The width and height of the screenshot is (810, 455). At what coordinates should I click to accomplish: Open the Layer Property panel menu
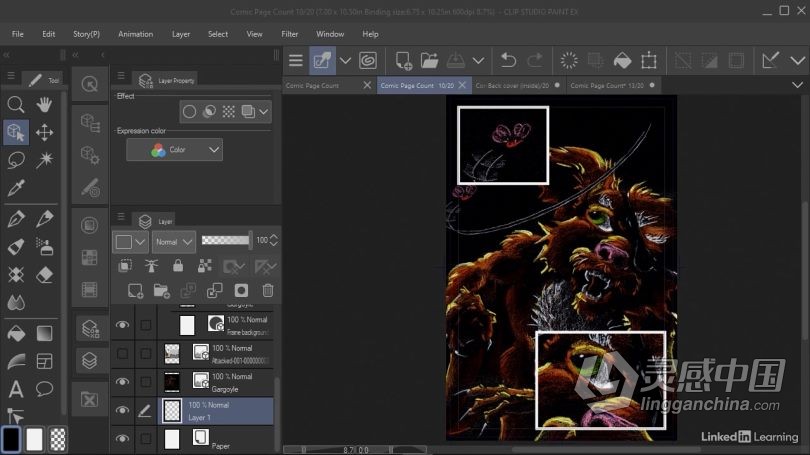(x=121, y=76)
